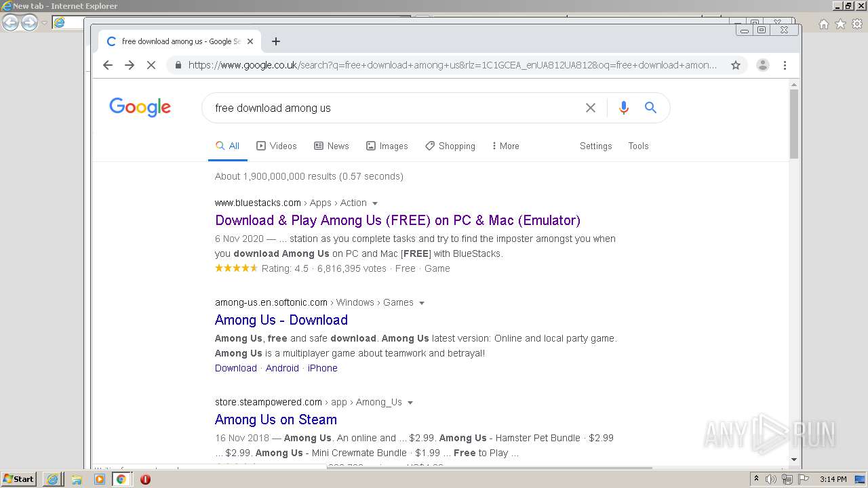
Task: Bookmark this page with the star icon
Action: (736, 65)
